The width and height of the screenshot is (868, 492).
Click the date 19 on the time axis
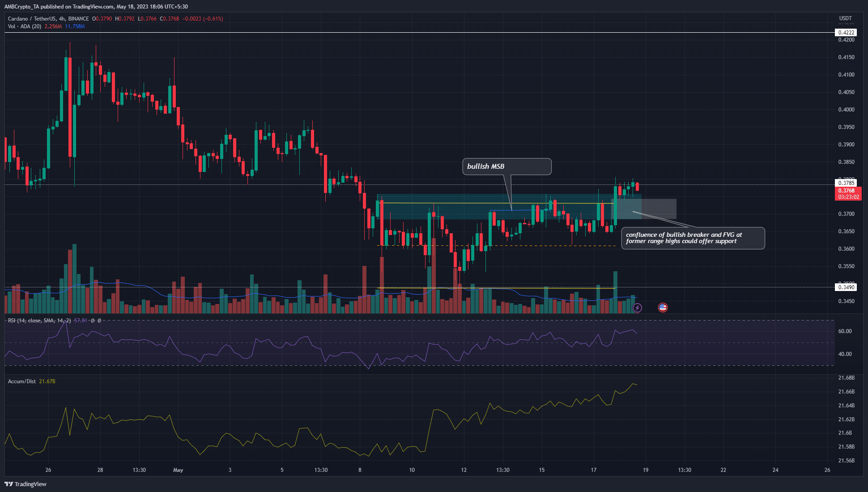[x=646, y=470]
